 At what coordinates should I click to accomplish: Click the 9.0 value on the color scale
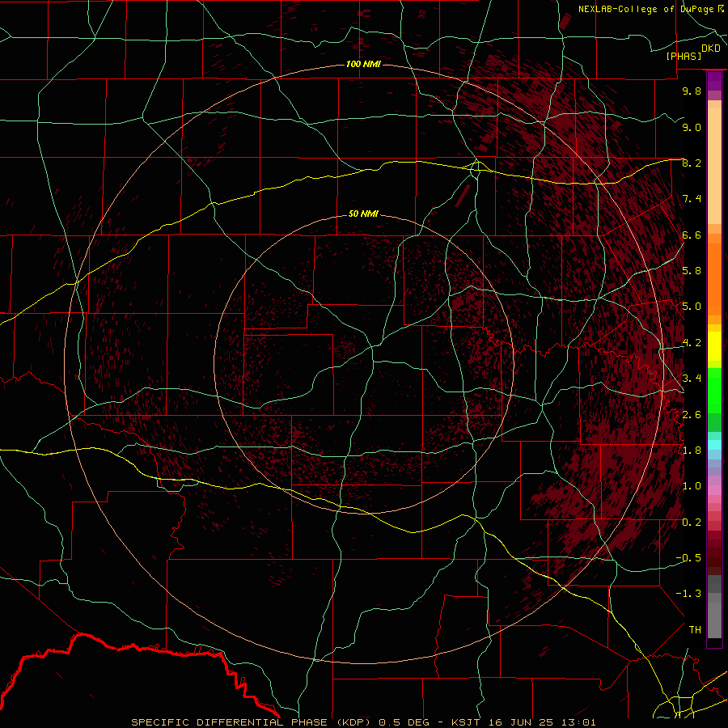692,127
